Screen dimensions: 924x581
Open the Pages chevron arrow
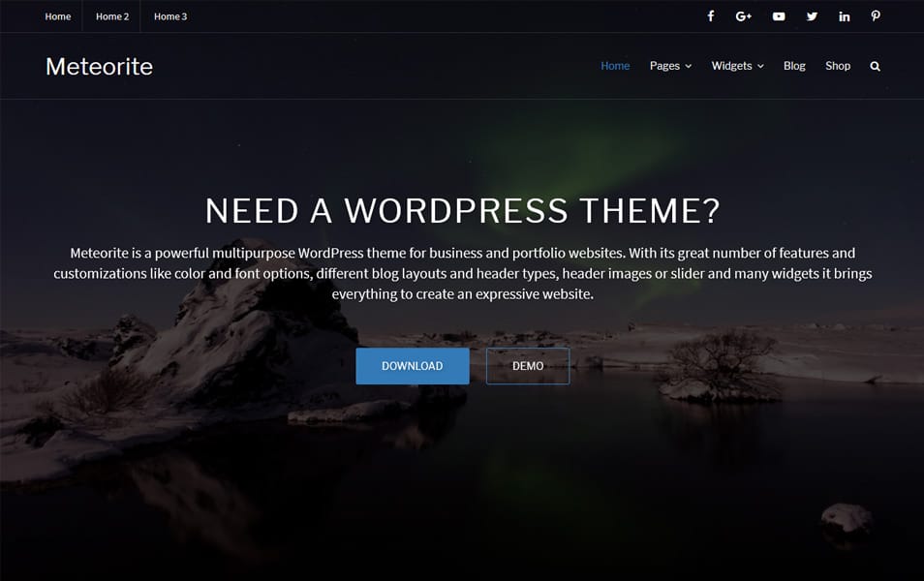pyautogui.click(x=687, y=67)
